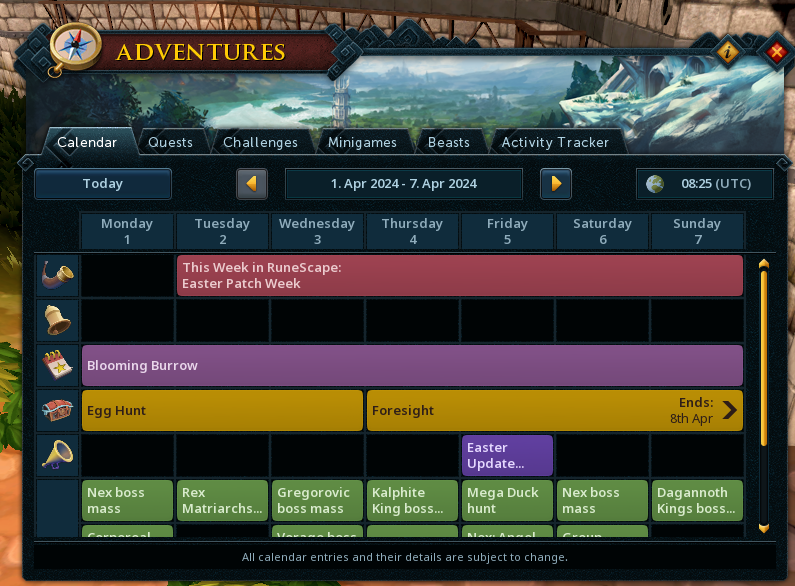Screen dimensions: 795x586
Task: Select the Kalphite King boss event
Action: tap(412, 500)
